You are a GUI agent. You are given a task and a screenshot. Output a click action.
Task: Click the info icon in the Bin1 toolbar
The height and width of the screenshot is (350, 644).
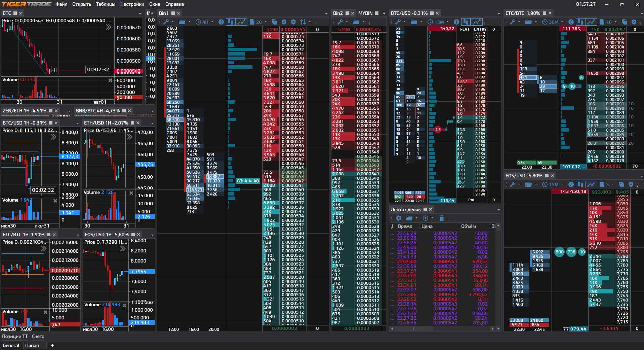[x=221, y=22]
